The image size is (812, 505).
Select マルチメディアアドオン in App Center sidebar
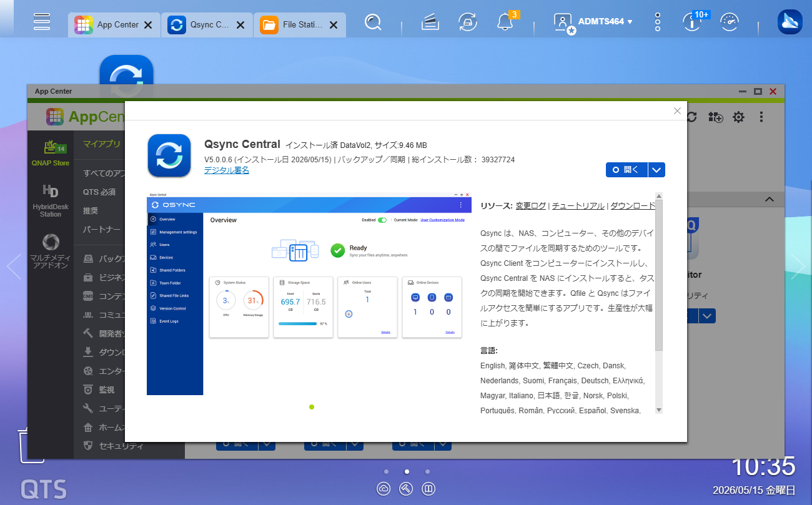[51, 251]
